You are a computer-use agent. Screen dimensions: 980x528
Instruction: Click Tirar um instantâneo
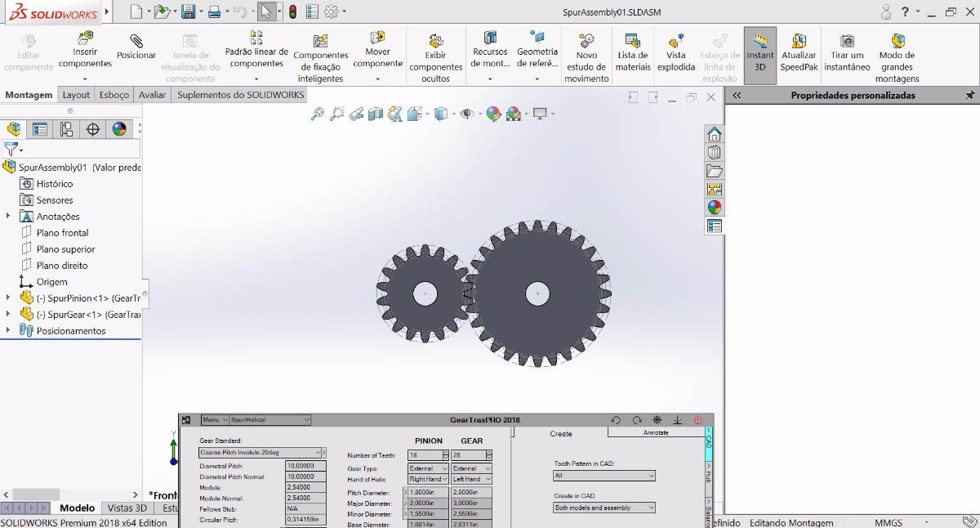click(x=847, y=51)
